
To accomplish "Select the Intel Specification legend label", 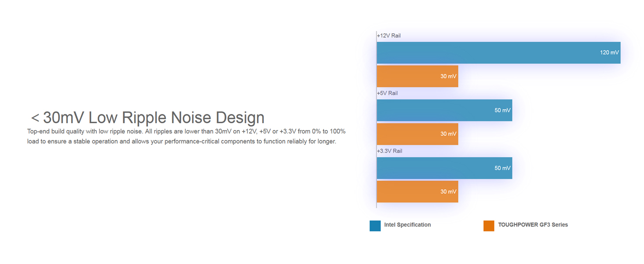I will pyautogui.click(x=407, y=225).
